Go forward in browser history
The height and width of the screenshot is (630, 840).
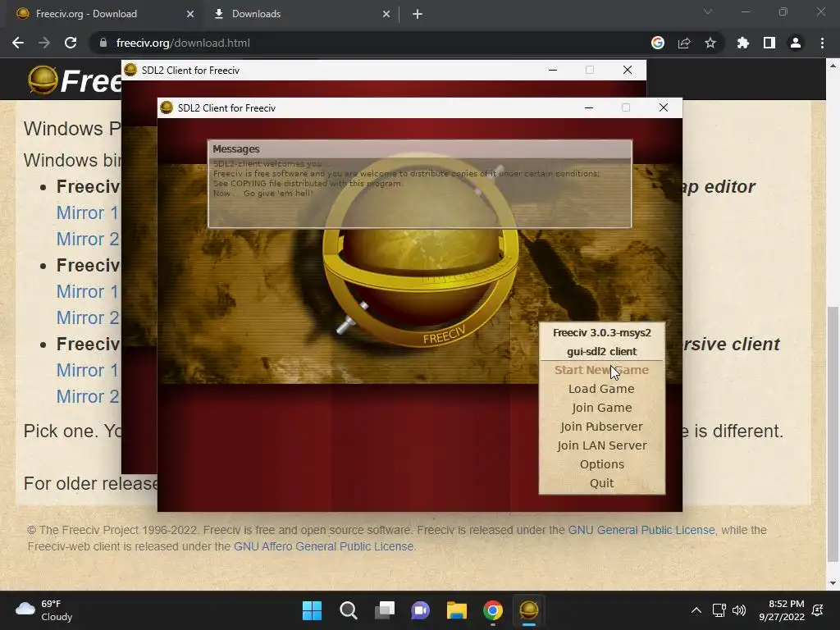(x=44, y=43)
